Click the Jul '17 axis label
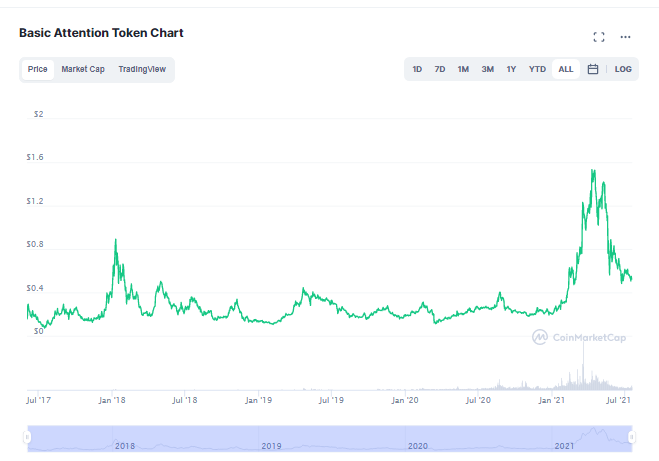This screenshot has width=659, height=461. (38, 400)
